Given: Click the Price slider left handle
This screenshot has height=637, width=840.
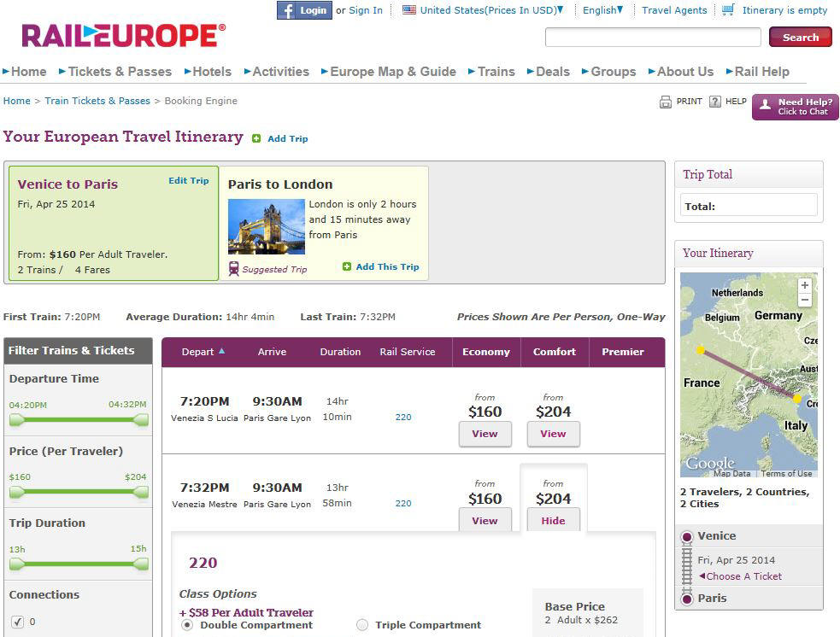Looking at the screenshot, I should (16, 492).
